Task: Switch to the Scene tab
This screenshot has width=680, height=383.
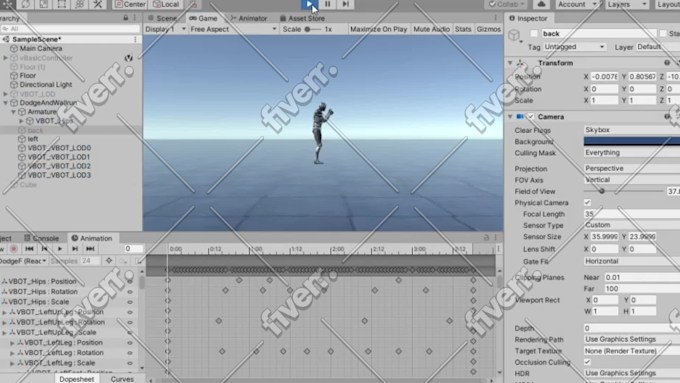Action: (163, 18)
